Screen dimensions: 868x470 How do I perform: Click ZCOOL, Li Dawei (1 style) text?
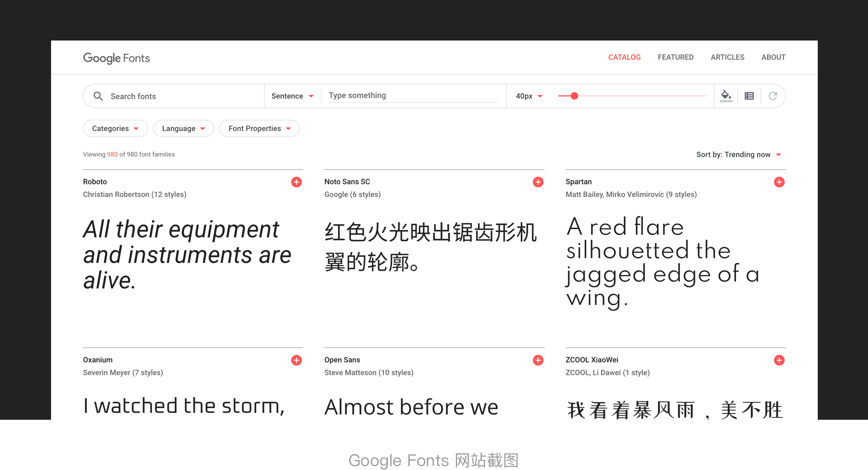[607, 373]
